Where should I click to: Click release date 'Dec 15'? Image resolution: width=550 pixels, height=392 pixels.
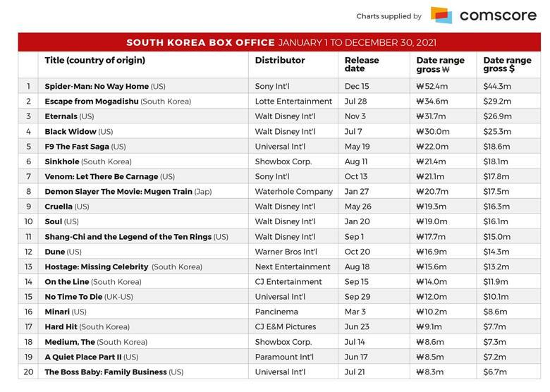click(x=357, y=86)
